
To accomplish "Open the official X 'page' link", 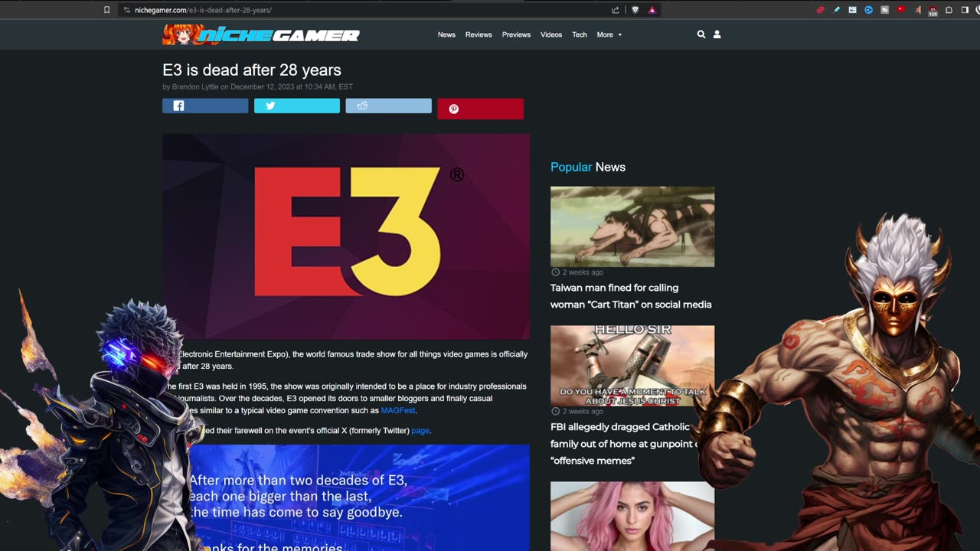I will tap(420, 431).
